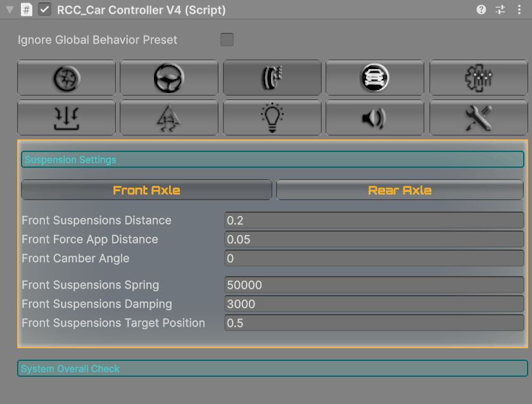Select the Front Suspensions Damping value field
532x404 pixels.
(374, 303)
